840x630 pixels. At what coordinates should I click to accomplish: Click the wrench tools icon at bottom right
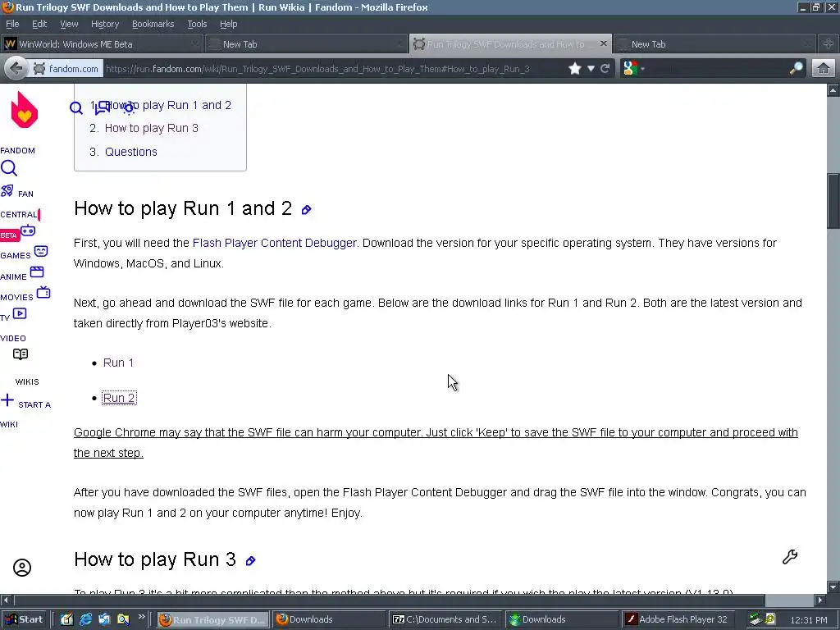click(x=790, y=557)
